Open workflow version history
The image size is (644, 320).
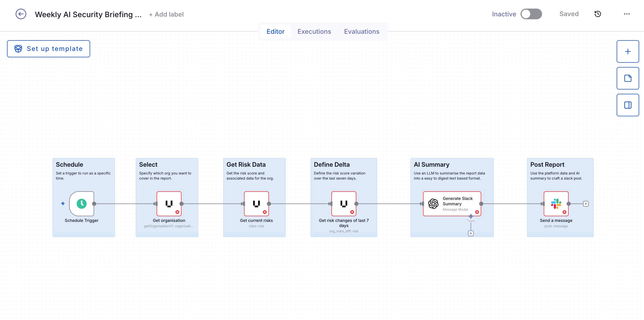click(598, 14)
